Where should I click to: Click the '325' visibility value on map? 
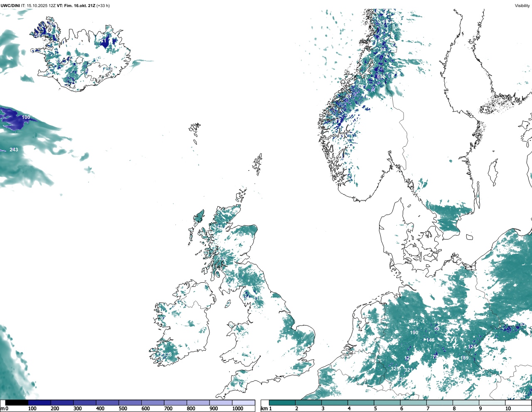395,369
